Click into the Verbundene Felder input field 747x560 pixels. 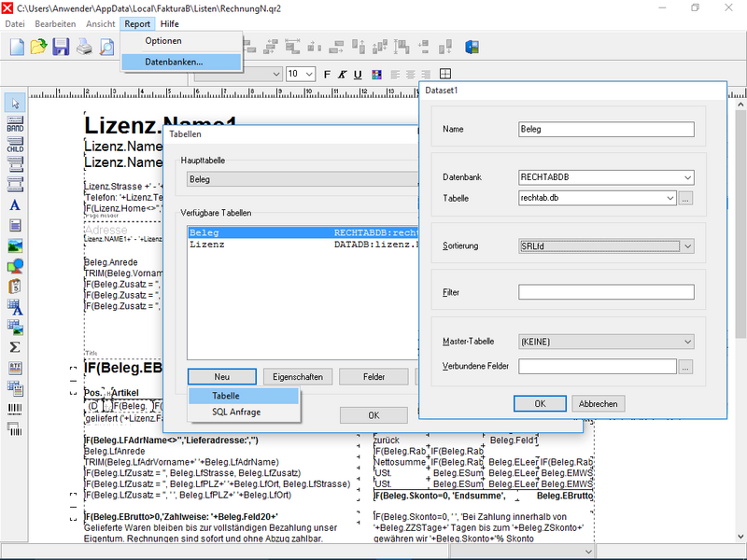pyautogui.click(x=598, y=367)
